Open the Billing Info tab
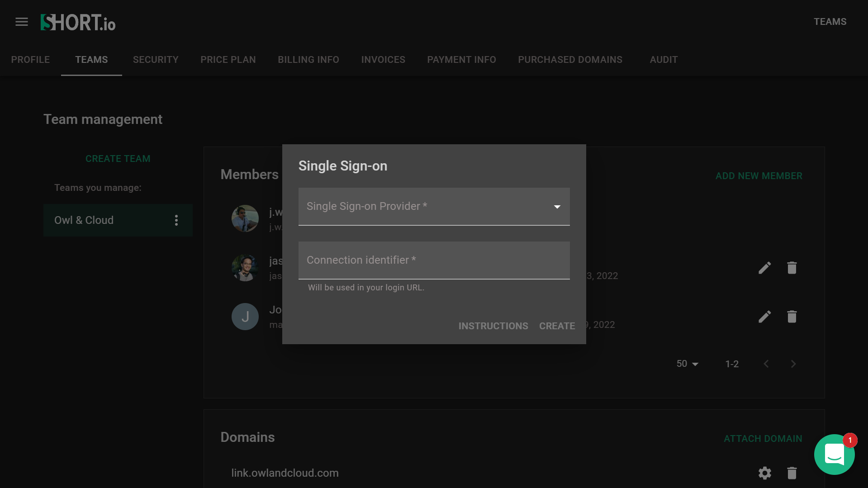868x488 pixels. click(308, 60)
